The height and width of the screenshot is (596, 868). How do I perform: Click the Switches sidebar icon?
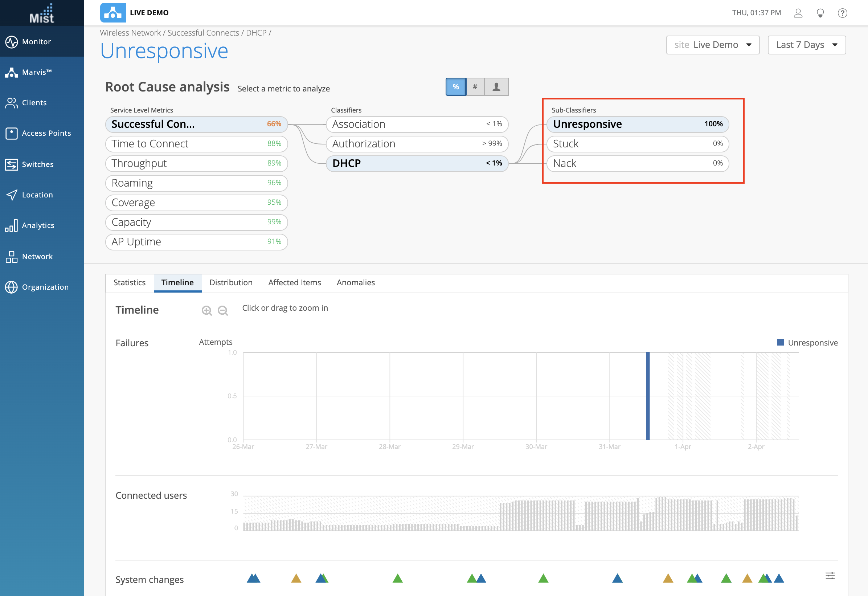click(x=11, y=164)
